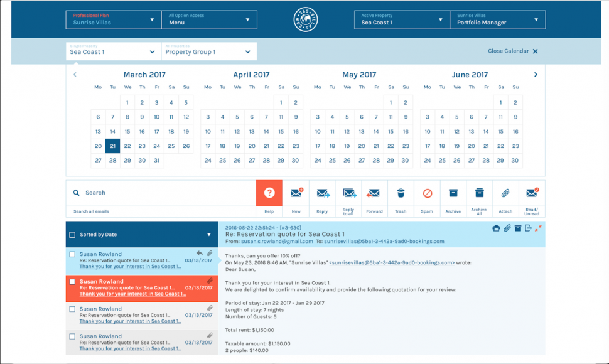Expand Single Property Sea Coast 1 selector

[114, 51]
